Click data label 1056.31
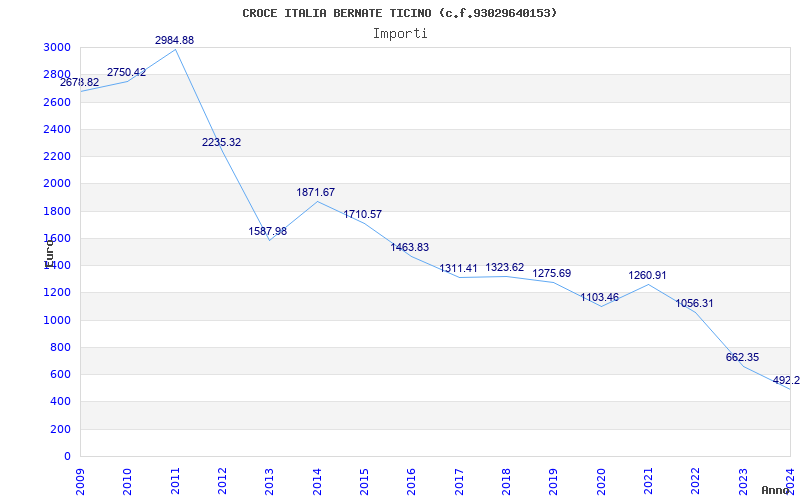This screenshot has height=500, width=800. [x=694, y=304]
